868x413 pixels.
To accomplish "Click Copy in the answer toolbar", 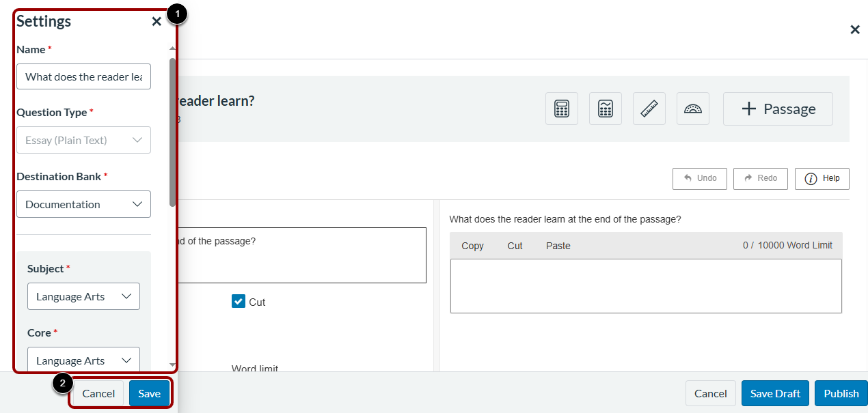I will (472, 246).
